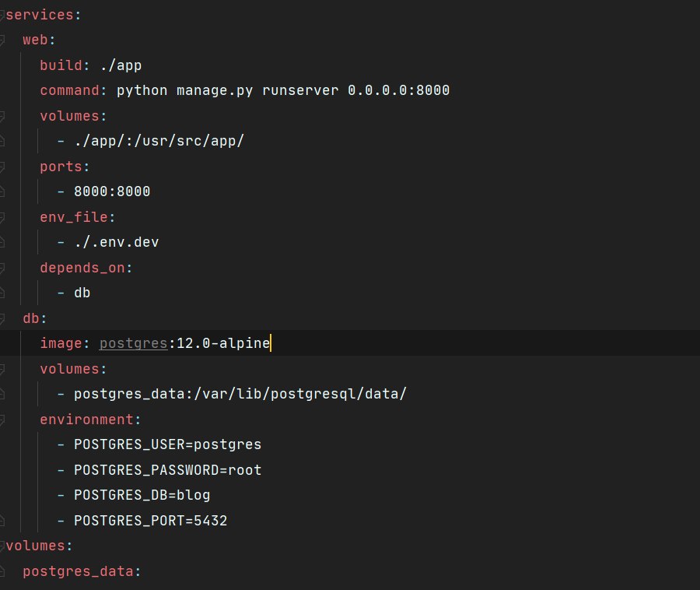Click the 'env_file:' key

tap(78, 217)
